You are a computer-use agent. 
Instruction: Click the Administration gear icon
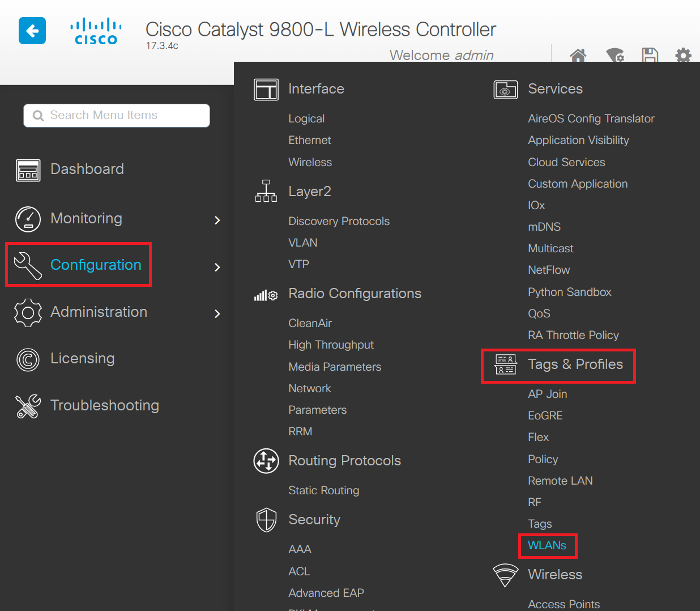pyautogui.click(x=28, y=312)
